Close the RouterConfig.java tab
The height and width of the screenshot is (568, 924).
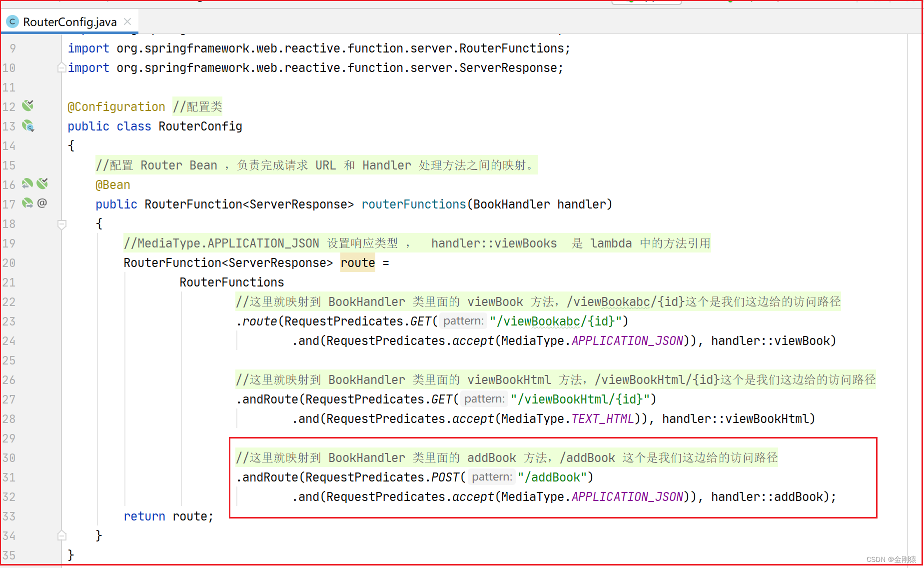point(127,21)
